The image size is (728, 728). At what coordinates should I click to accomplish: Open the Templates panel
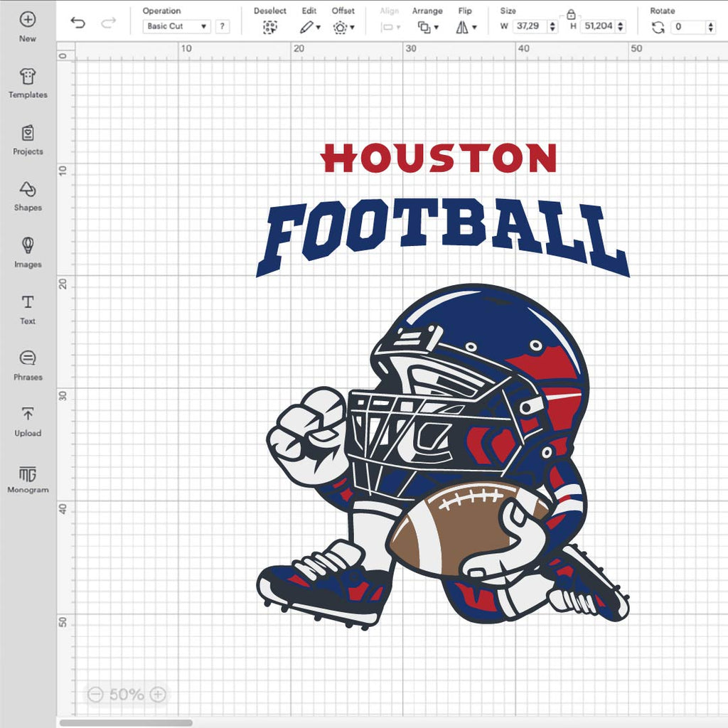pyautogui.click(x=28, y=77)
